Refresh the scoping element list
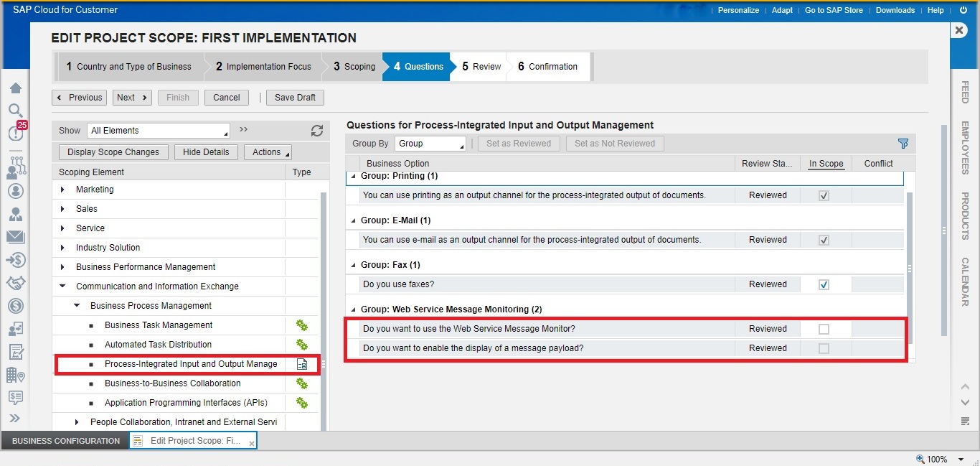Screen dimensions: 980x466 (317, 131)
